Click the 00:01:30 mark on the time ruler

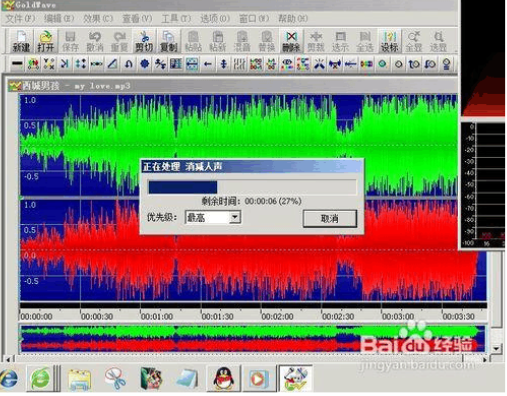click(217, 316)
